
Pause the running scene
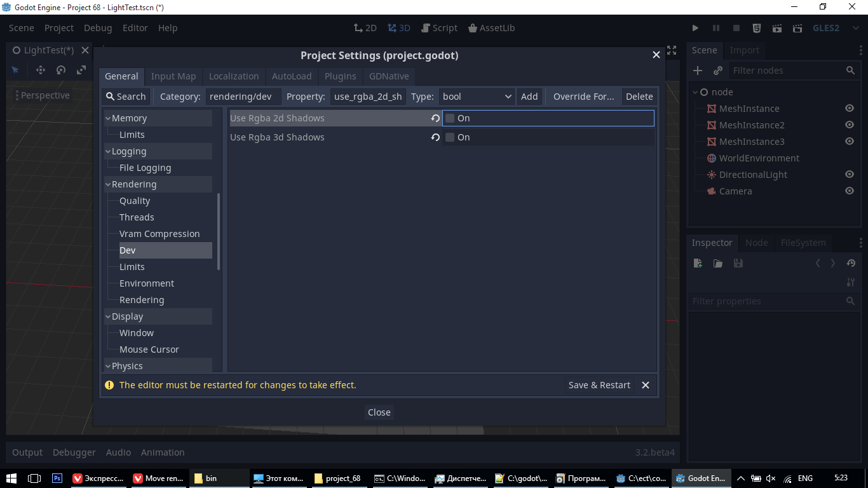715,28
